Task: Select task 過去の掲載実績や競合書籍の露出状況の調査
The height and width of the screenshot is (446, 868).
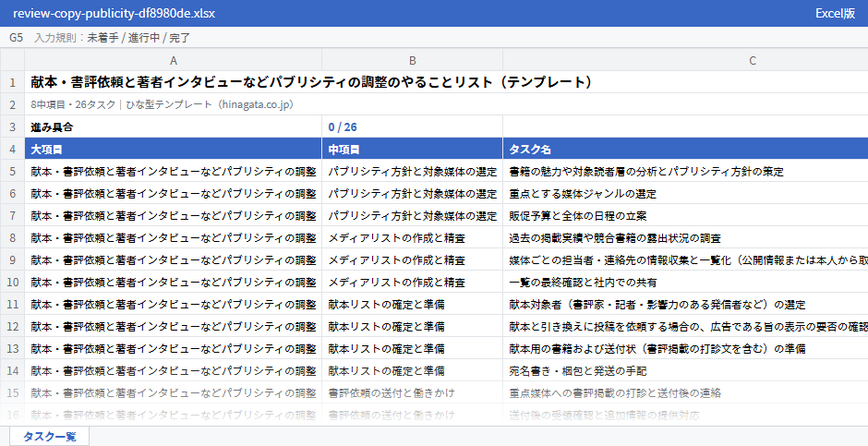Action: pyautogui.click(x=685, y=237)
